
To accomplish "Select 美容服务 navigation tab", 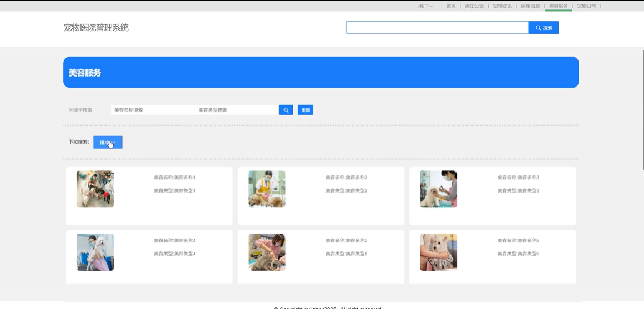I will click(x=559, y=6).
